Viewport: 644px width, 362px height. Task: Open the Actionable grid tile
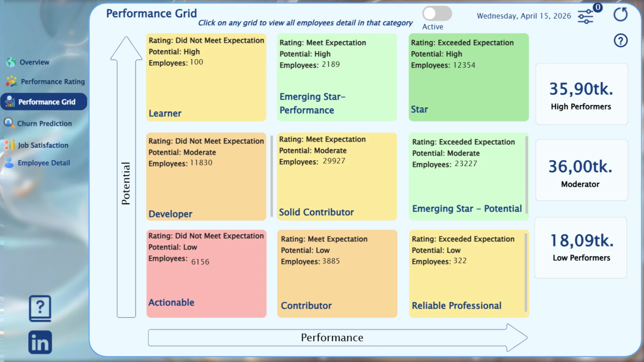click(206, 274)
